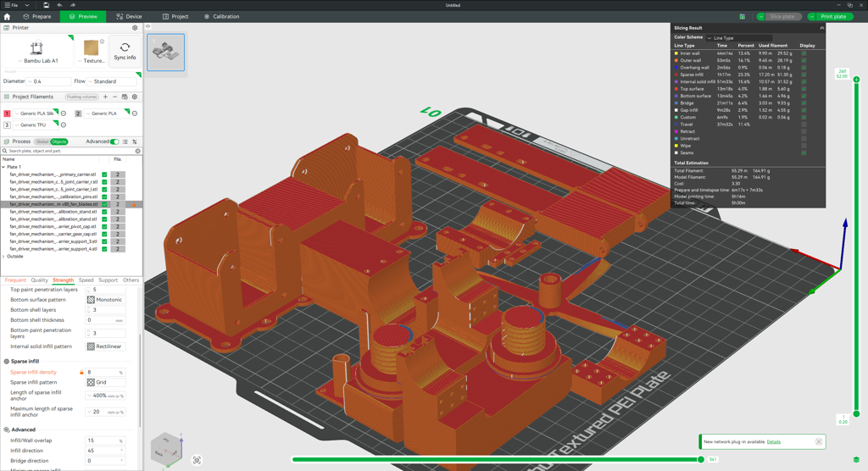Open the Support settings tab
868x471 pixels.
[x=108, y=280]
